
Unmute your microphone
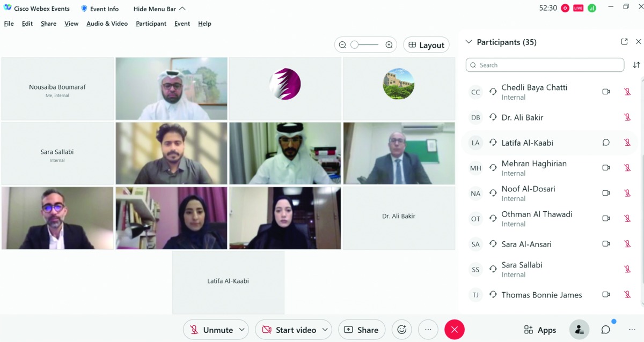tap(211, 330)
